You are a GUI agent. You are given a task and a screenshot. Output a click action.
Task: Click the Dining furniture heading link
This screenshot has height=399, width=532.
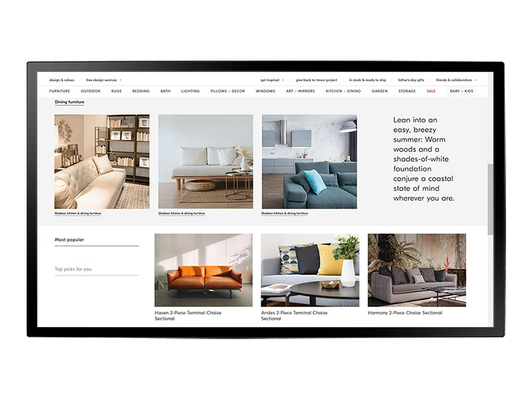69,102
